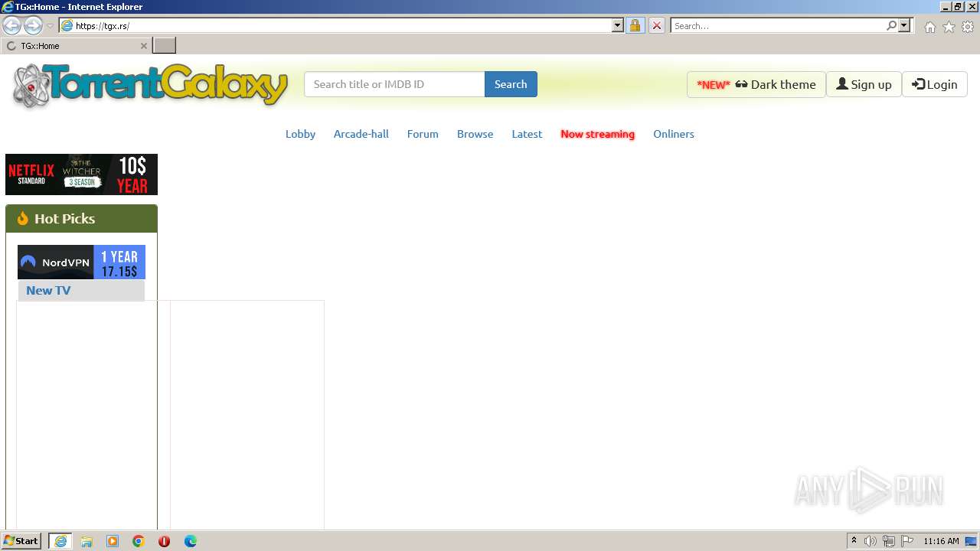The image size is (980, 551).
Task: Open the Latest menu link
Action: (527, 134)
